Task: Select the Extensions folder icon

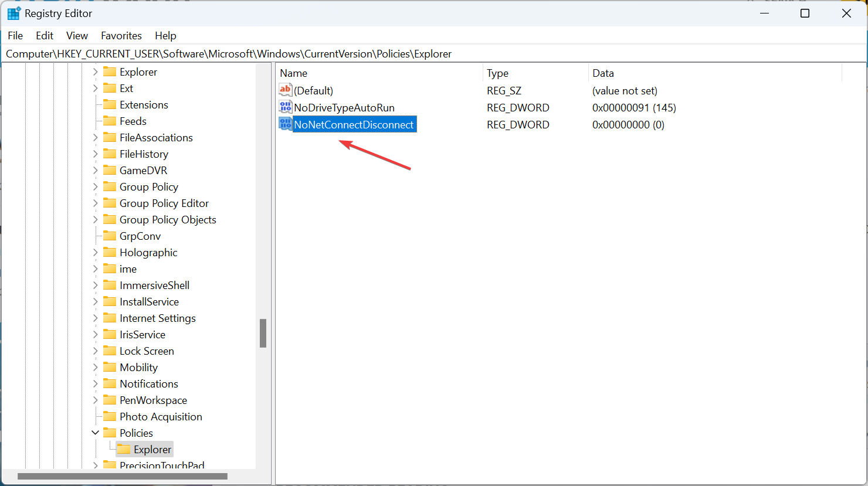Action: tap(110, 104)
